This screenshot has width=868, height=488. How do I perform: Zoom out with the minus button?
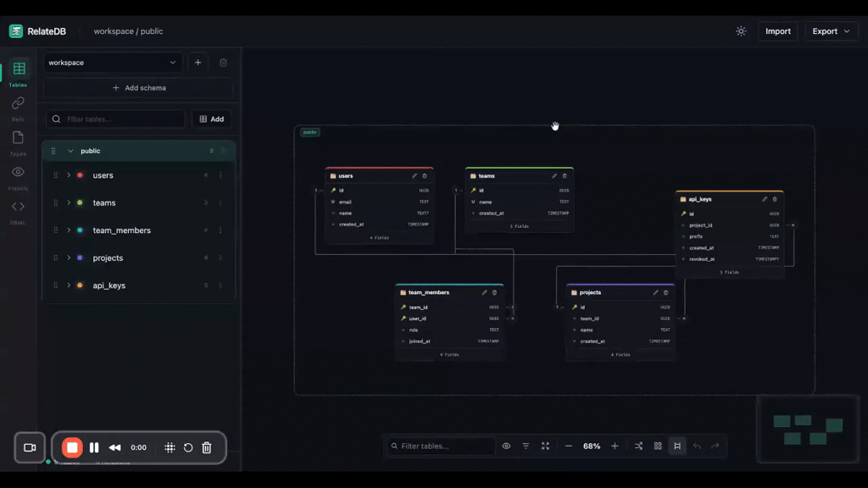click(569, 446)
